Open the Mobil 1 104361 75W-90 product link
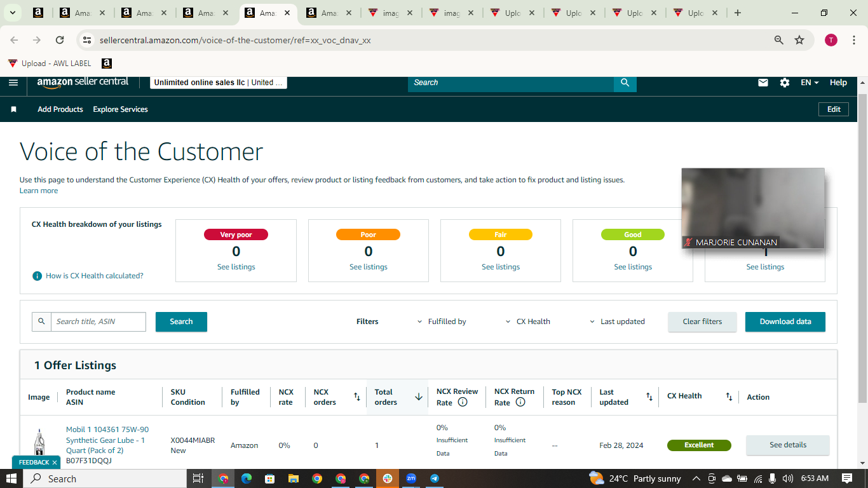Viewport: 868px width, 488px height. point(107,440)
